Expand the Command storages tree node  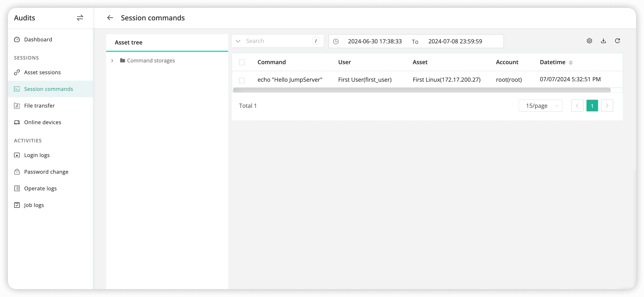click(x=112, y=61)
